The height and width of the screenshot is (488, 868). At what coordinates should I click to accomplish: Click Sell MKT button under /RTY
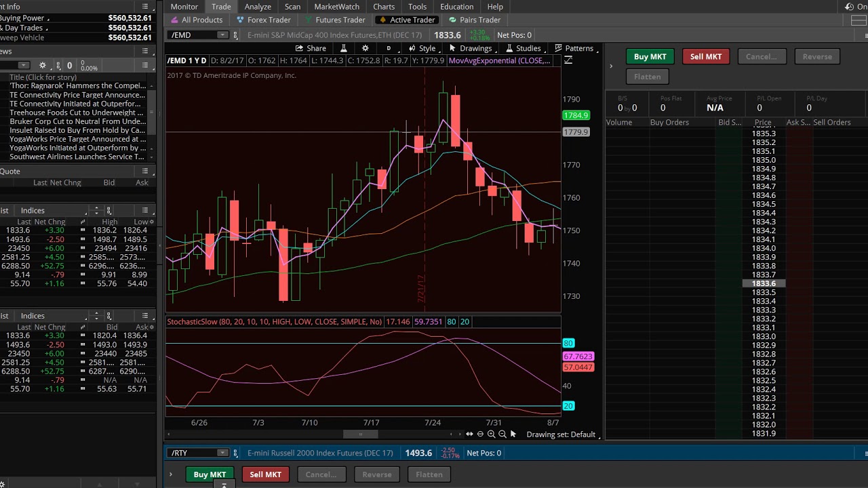(265, 474)
